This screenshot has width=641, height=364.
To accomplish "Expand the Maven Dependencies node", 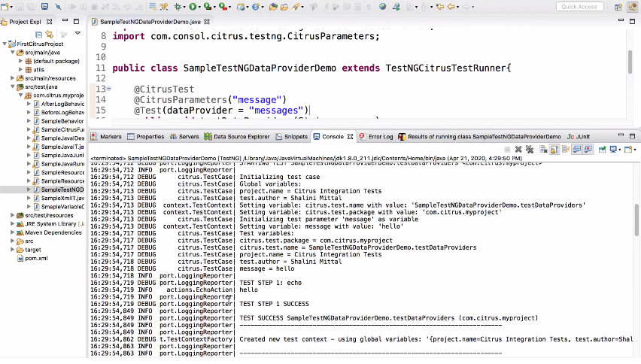I will (13, 232).
